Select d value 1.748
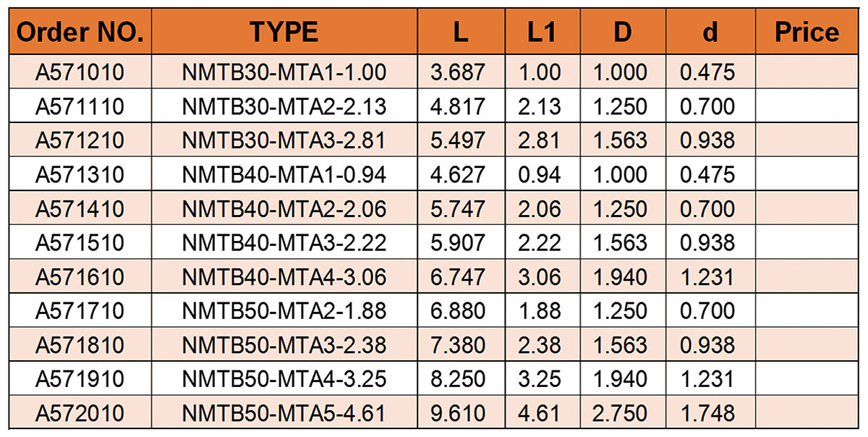Viewport: 868px width, 437px height. tap(707, 413)
